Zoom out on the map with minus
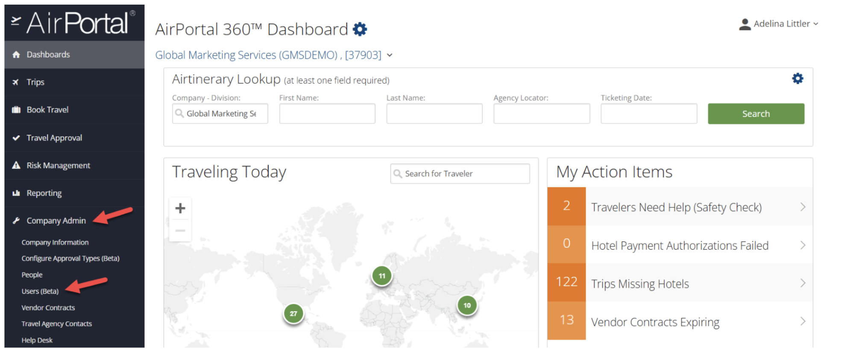The width and height of the screenshot is (868, 350). [180, 230]
